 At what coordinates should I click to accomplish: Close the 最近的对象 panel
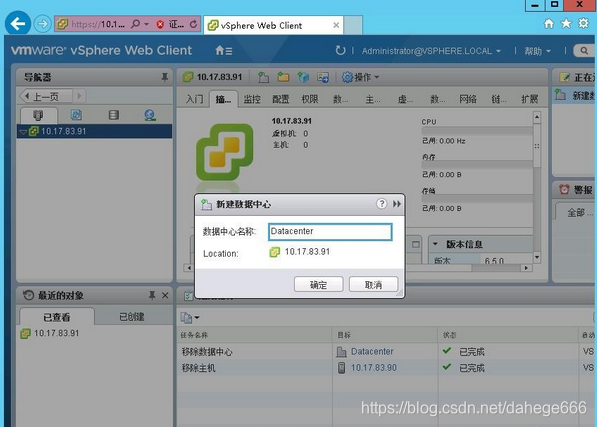165,295
